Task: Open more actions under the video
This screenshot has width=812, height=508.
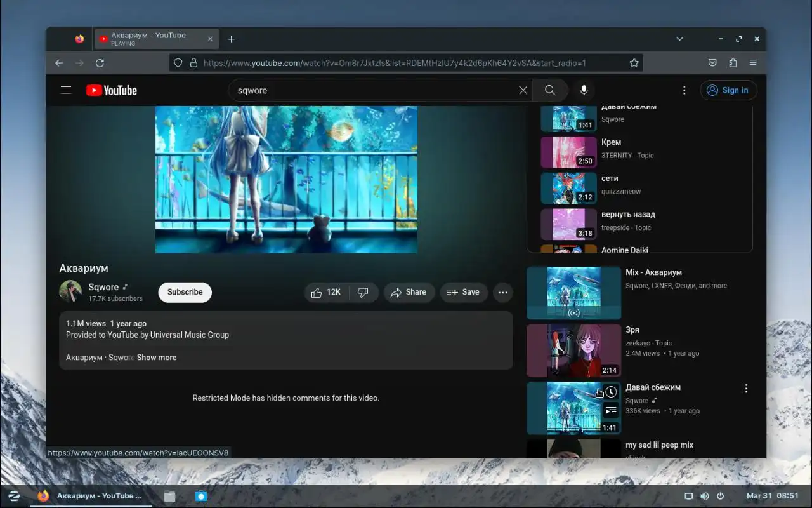Action: point(502,292)
